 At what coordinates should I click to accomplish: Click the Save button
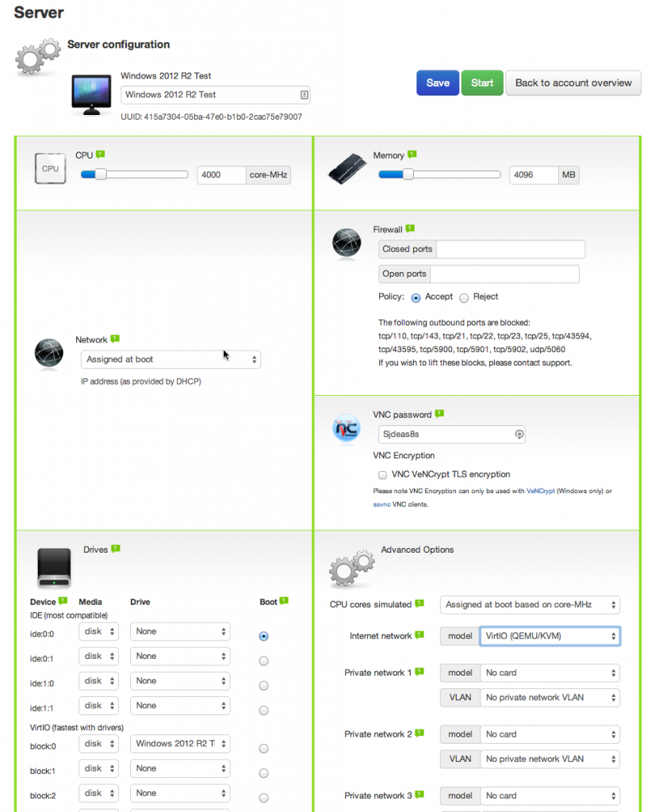(x=437, y=82)
